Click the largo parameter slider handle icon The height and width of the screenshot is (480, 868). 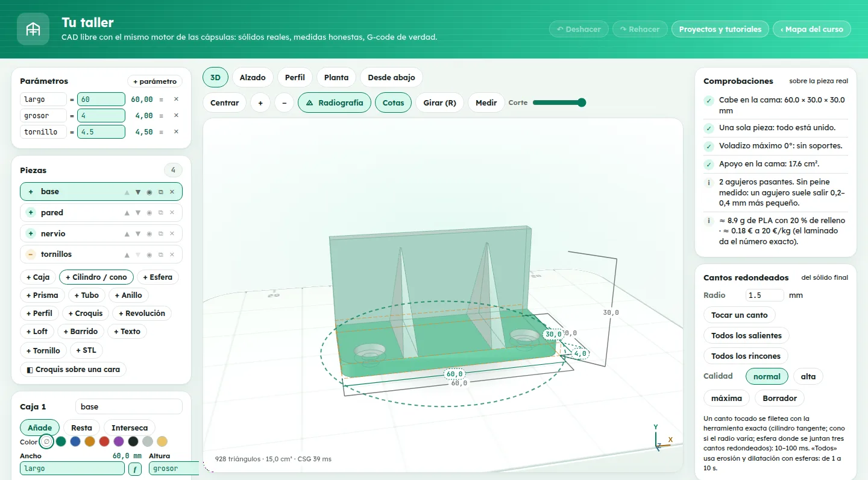(162, 99)
